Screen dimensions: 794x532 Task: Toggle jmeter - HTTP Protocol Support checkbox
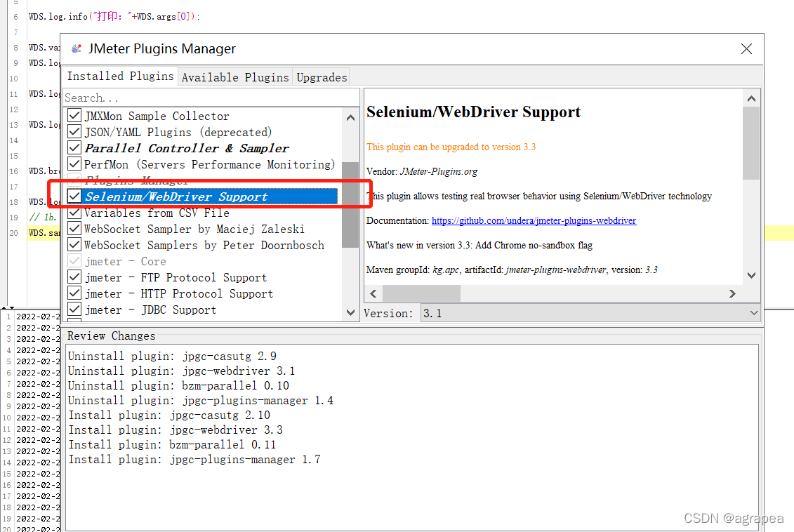(74, 293)
